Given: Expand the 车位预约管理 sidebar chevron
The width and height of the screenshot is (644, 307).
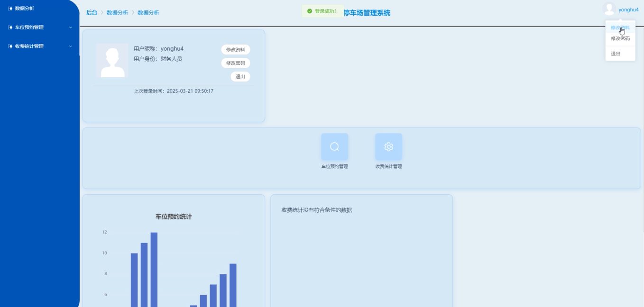Looking at the screenshot, I should coord(71,27).
